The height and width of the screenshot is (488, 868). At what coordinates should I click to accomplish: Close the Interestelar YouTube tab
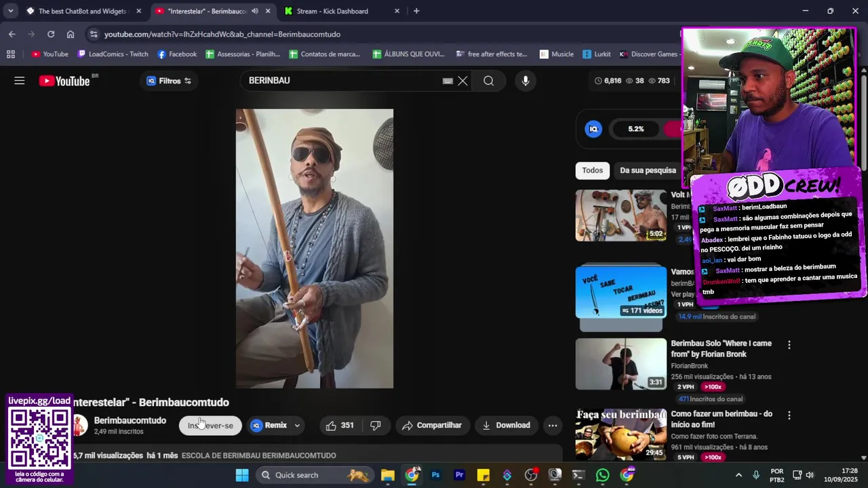[x=268, y=11]
